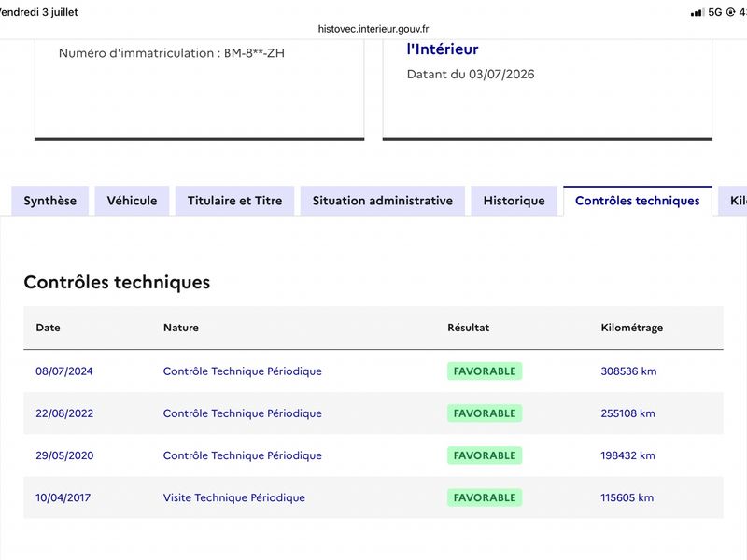The width and height of the screenshot is (747, 560).
Task: Click the Kilométrage column header
Action: (x=632, y=328)
